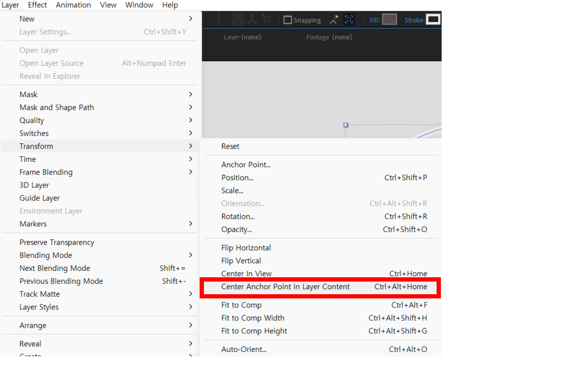Toggle Preserve Transparency menu item
This screenshot has width=588, height=377.
(99, 242)
